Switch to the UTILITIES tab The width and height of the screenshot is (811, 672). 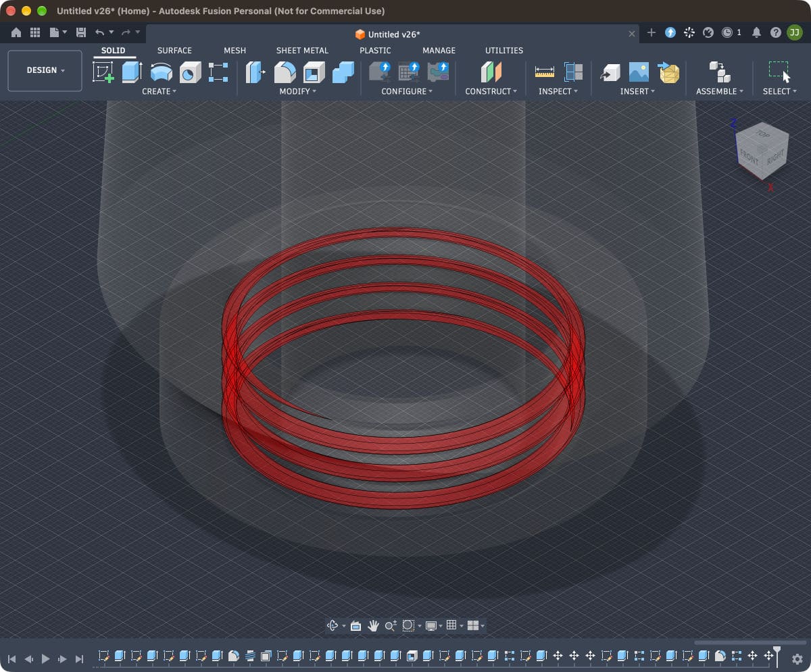[x=504, y=51]
